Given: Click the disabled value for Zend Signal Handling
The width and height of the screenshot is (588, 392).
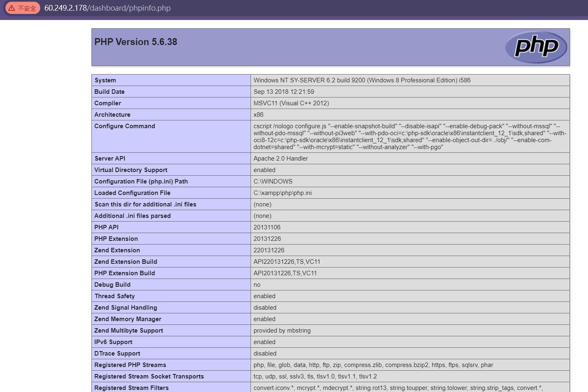Looking at the screenshot, I should click(x=265, y=308).
